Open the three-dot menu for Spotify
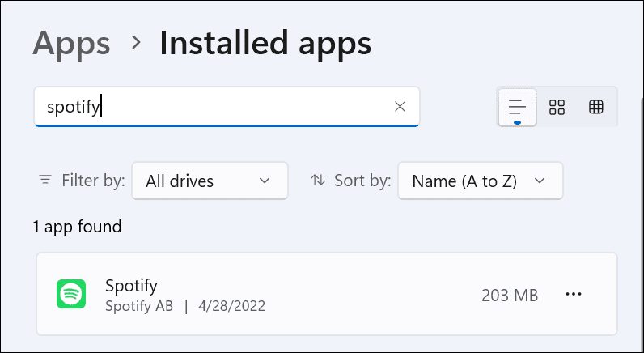Screen dimensions: 644x353 tap(574, 295)
